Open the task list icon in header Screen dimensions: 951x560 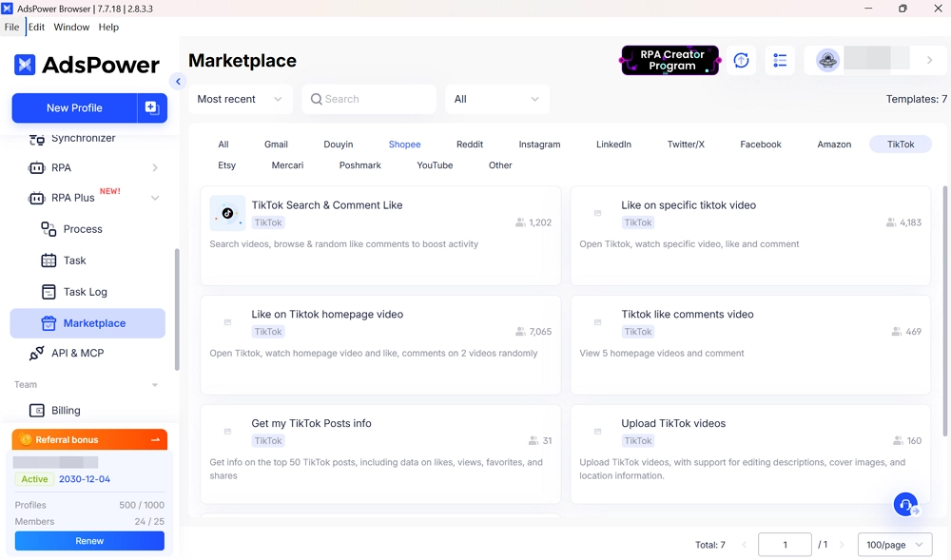point(780,61)
